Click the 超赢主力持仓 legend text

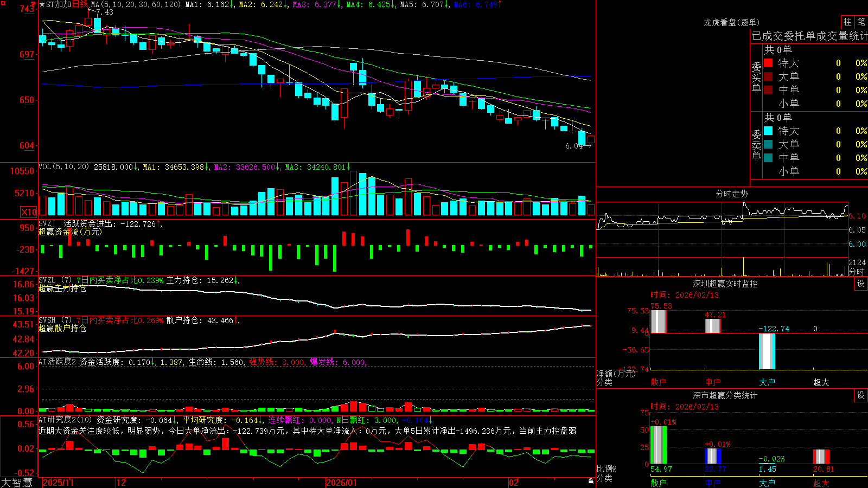[62, 288]
